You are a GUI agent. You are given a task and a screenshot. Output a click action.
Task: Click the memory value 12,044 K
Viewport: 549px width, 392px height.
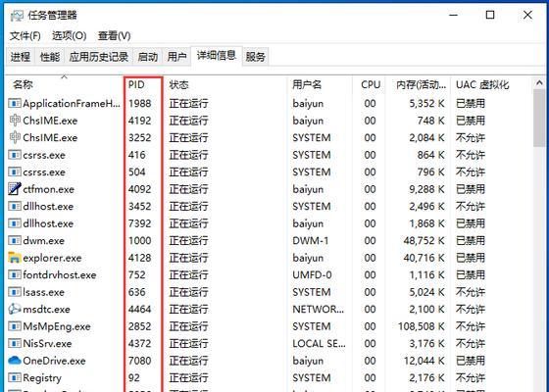(x=424, y=361)
